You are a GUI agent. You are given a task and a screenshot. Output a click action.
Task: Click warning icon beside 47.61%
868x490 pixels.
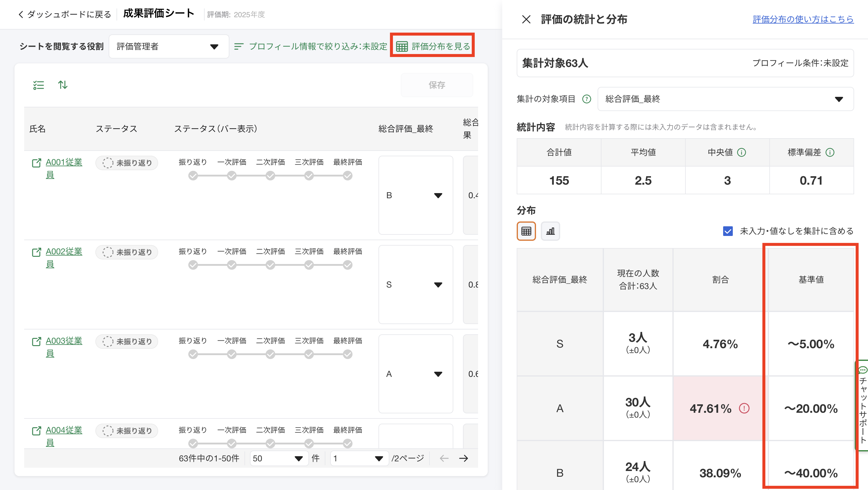click(x=744, y=409)
